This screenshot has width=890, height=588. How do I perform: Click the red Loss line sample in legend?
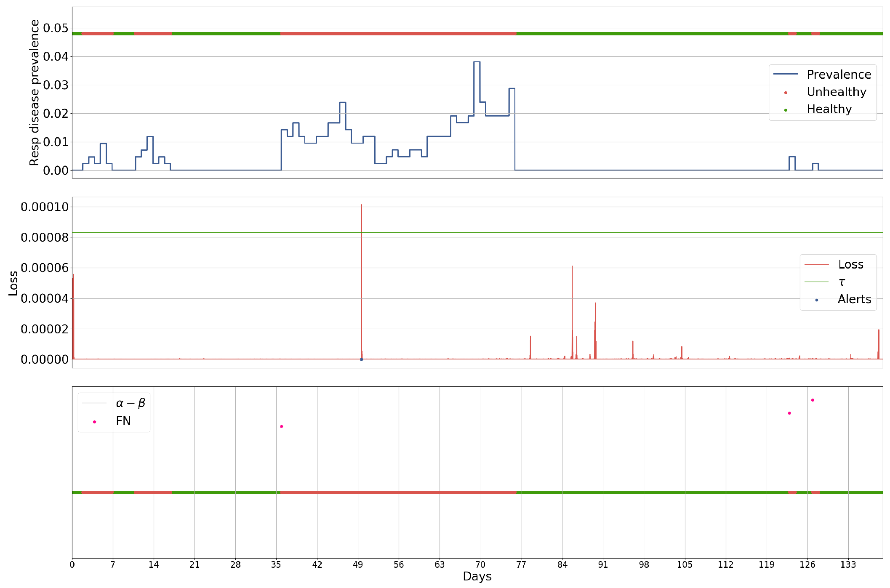pos(816,264)
